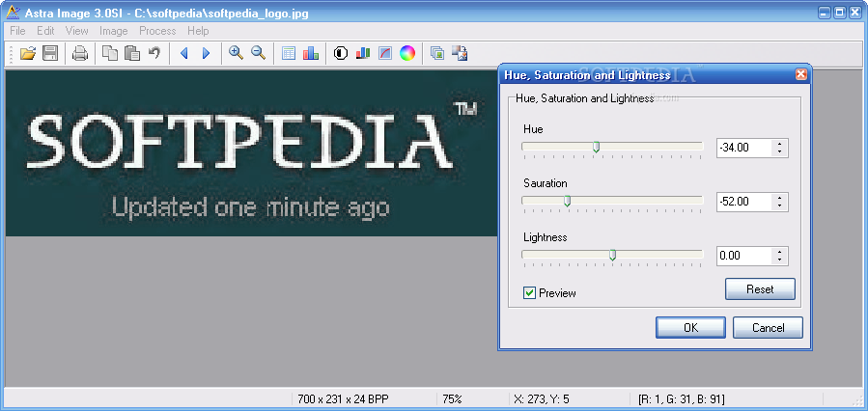The height and width of the screenshot is (411, 868).
Task: Paste from clipboard using the Paste icon
Action: click(131, 53)
